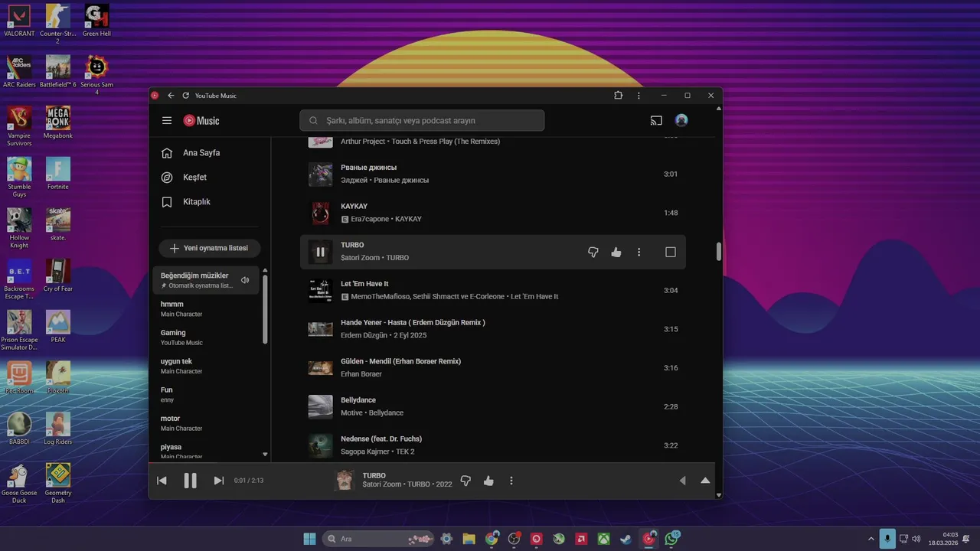980x551 pixels.
Task: Skip to next track in player bar
Action: click(x=219, y=481)
